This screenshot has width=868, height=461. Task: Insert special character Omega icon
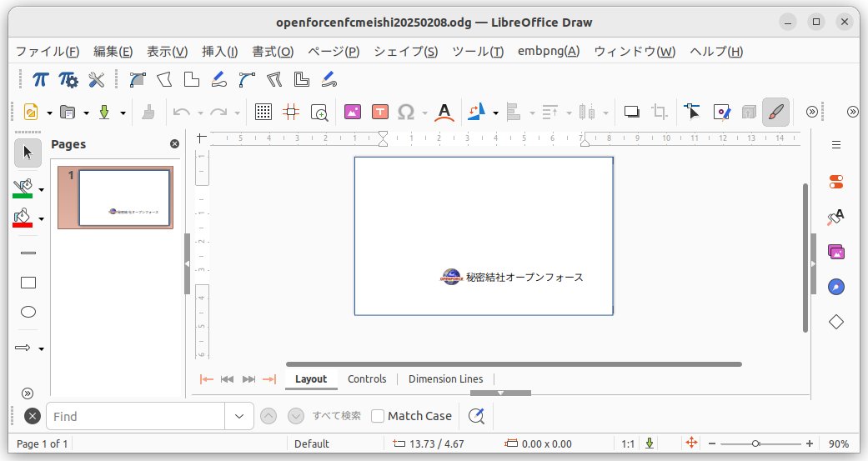[x=406, y=113]
